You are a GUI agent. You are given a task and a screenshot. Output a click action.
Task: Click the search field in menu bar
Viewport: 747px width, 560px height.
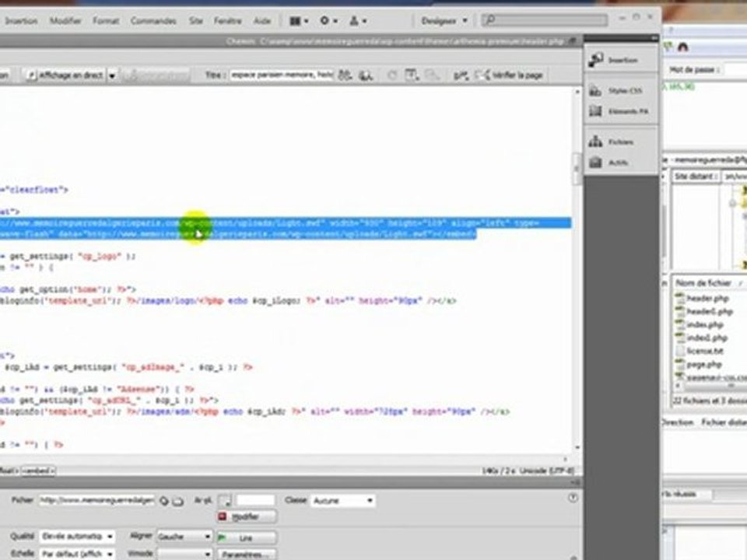click(545, 20)
